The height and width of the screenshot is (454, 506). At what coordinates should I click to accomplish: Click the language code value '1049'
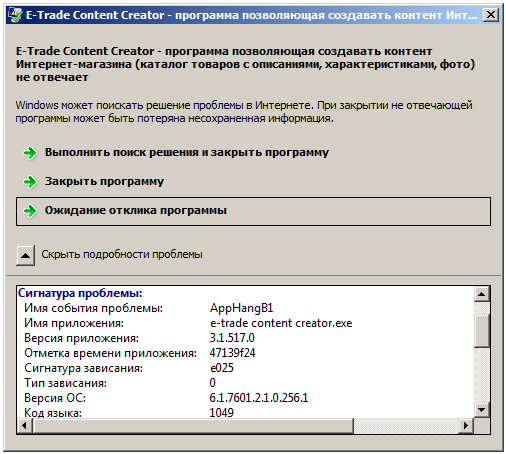[221, 413]
